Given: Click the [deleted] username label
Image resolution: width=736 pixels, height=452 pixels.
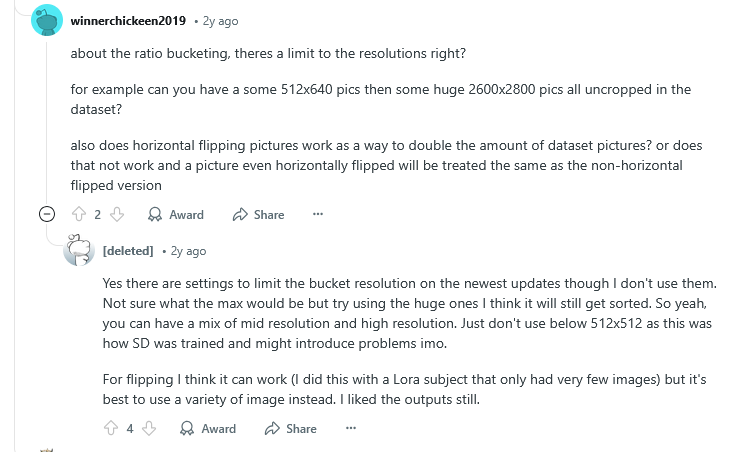Looking at the screenshot, I should point(128,251).
